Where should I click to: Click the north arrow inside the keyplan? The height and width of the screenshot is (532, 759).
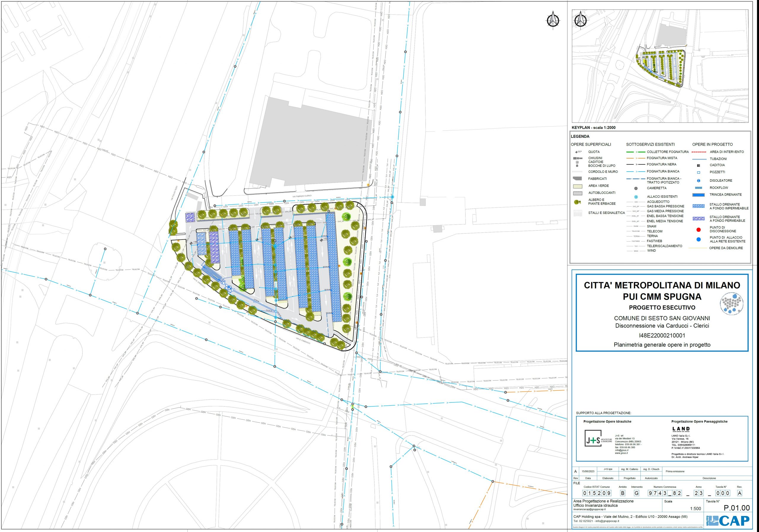[581, 20]
